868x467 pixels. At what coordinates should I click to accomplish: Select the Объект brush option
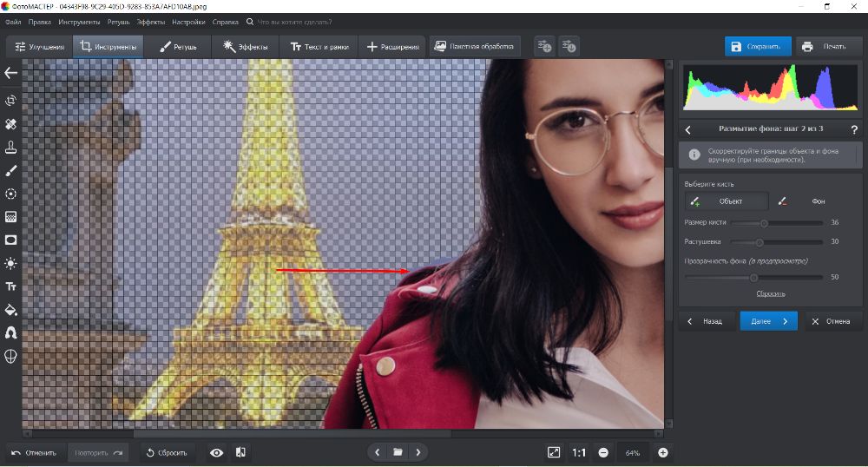click(726, 201)
